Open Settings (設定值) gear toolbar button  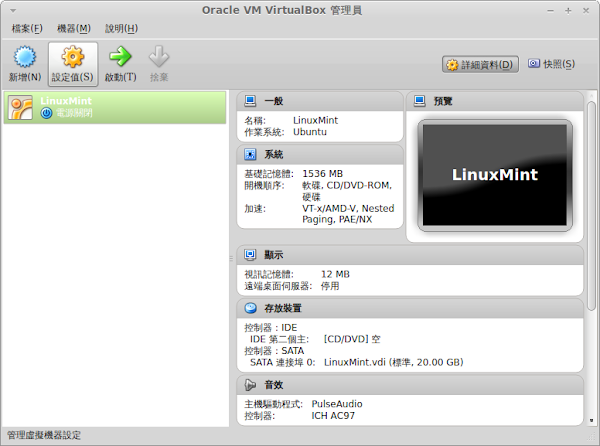click(x=73, y=64)
